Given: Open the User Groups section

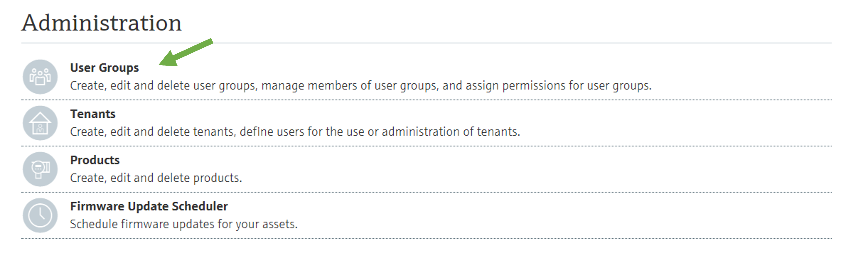Looking at the screenshot, I should tap(104, 67).
